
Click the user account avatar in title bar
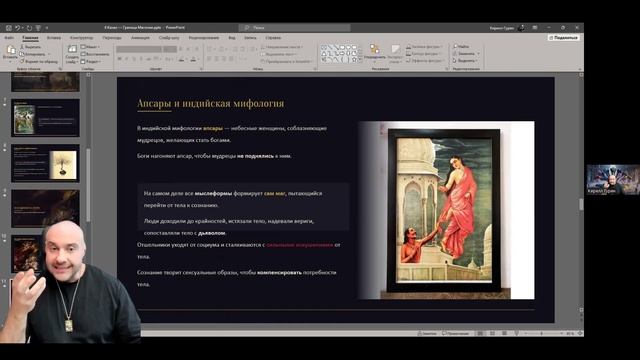coord(521,28)
